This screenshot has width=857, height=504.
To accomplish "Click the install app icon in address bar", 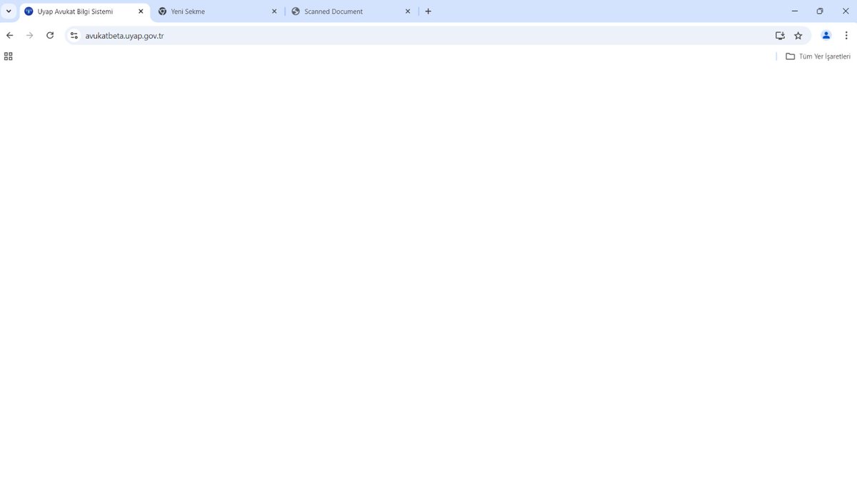I will point(780,35).
